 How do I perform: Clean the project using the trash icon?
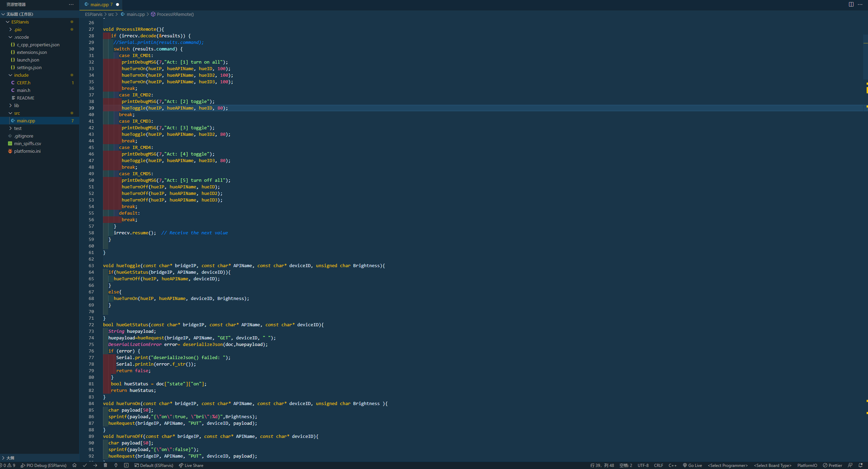coord(105,465)
